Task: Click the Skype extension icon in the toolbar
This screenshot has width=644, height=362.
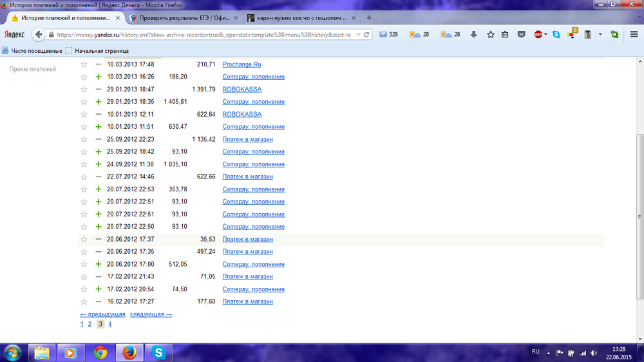Action: [556, 35]
